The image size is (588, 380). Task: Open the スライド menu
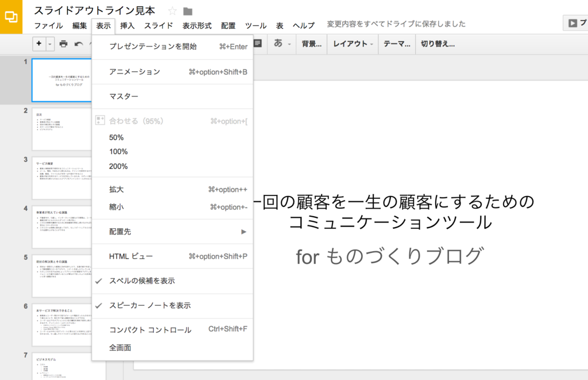158,25
